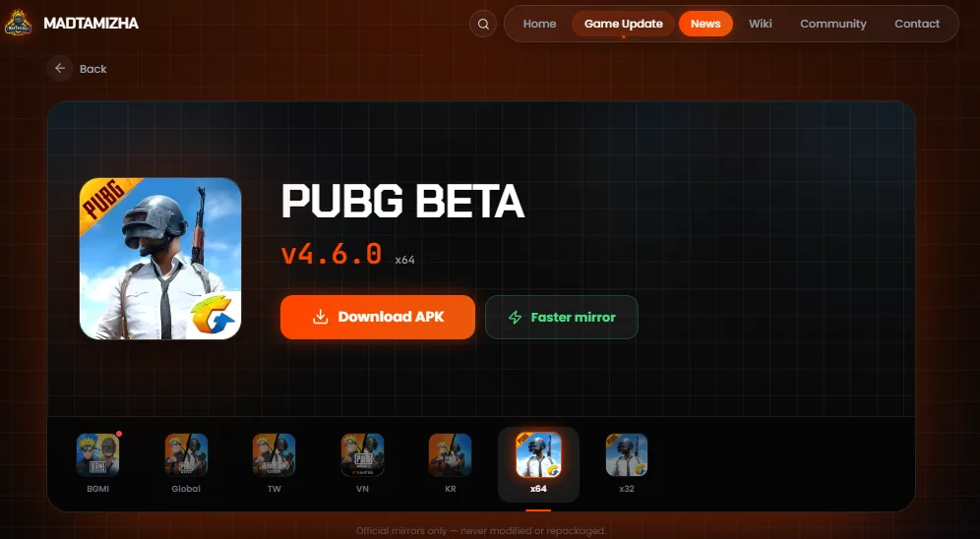Viewport: 980px width, 539px height.
Task: Go to the News tab
Action: (x=705, y=24)
